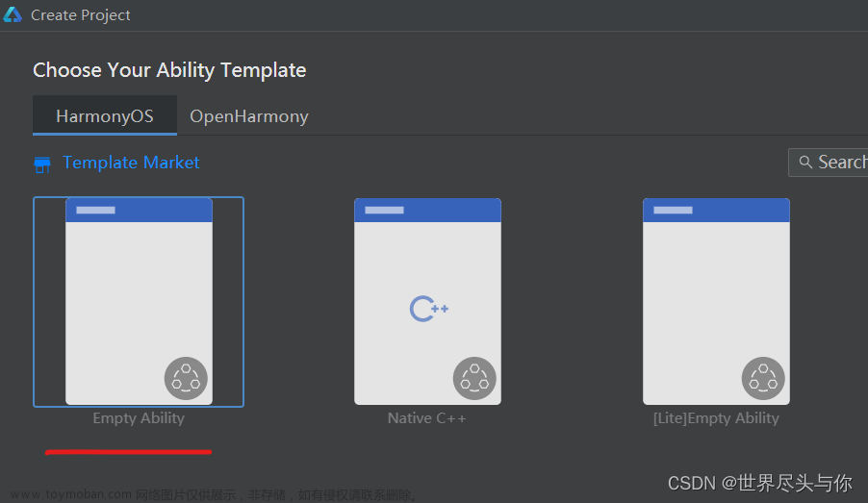Click the Create Project window title
The width and height of the screenshot is (868, 503).
[80, 15]
